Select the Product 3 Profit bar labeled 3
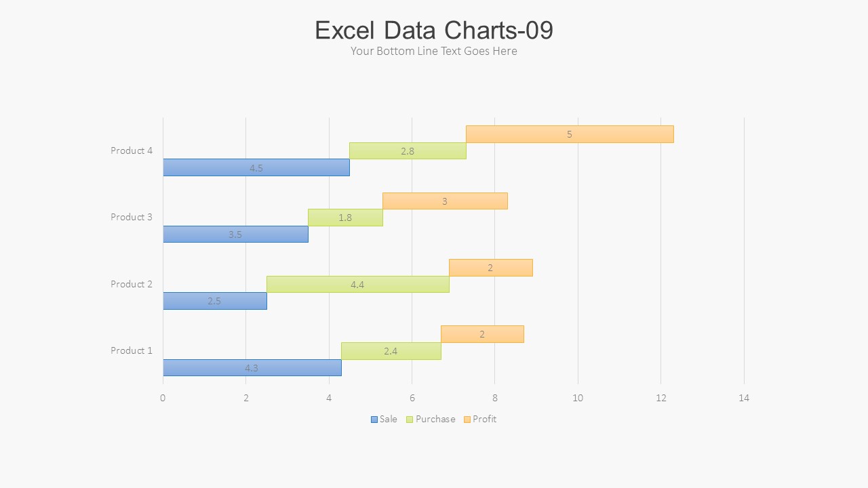The image size is (868, 488). point(445,201)
